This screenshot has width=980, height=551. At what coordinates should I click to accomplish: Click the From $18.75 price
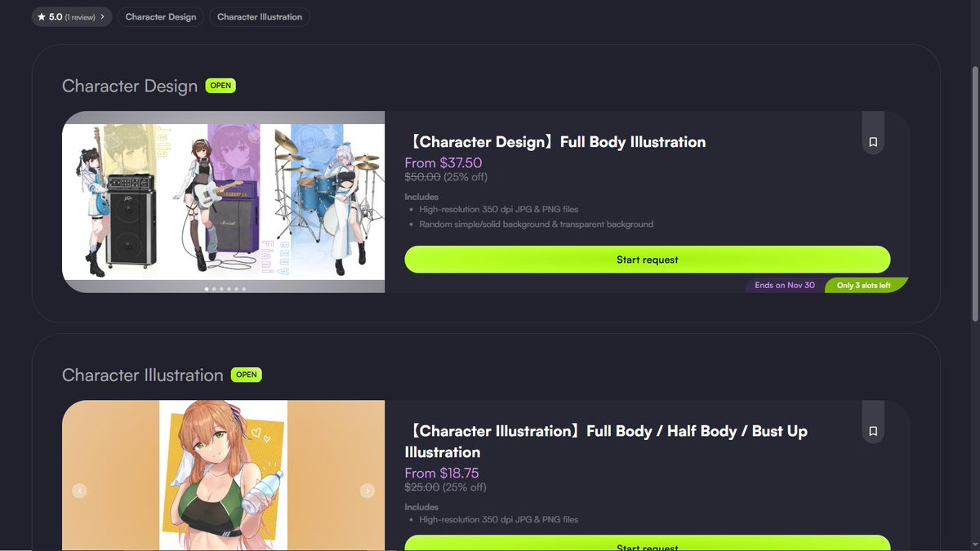click(x=442, y=473)
